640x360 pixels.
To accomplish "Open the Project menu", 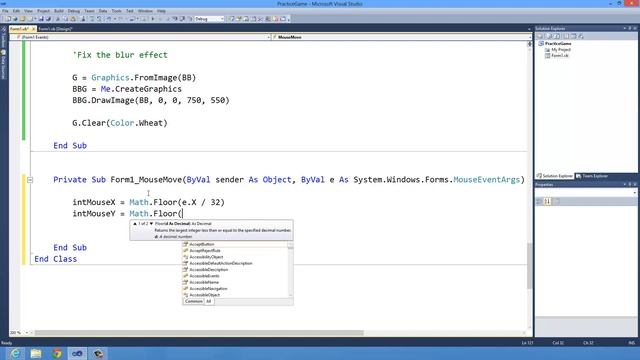I will pyautogui.click(x=43, y=11).
